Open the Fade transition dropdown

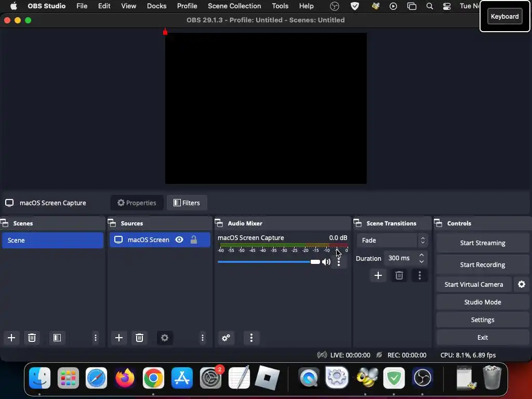click(392, 240)
